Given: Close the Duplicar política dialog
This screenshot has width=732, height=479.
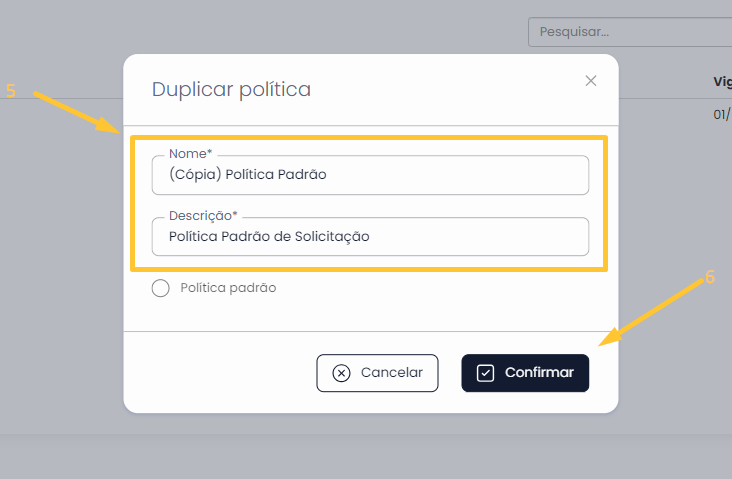Looking at the screenshot, I should click(591, 81).
